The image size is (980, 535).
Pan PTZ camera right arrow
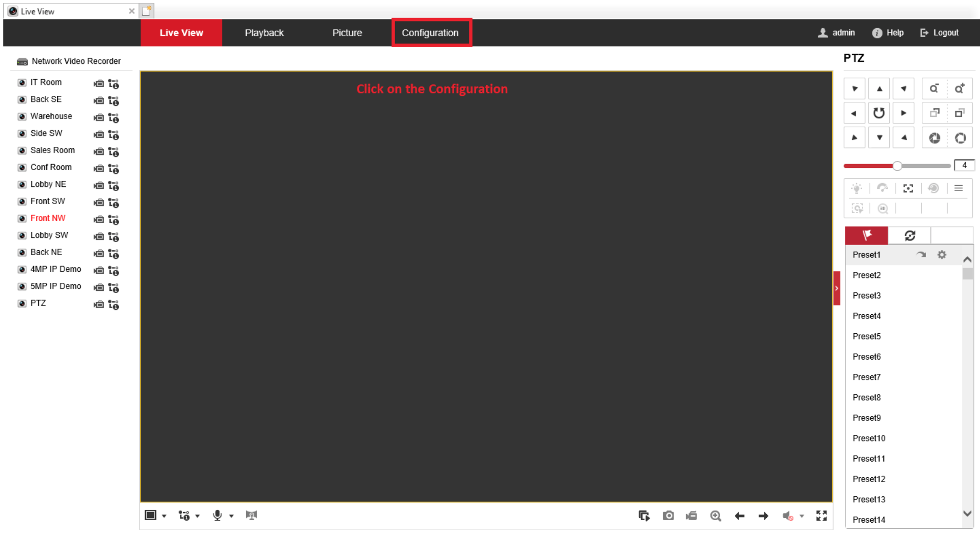[903, 113]
